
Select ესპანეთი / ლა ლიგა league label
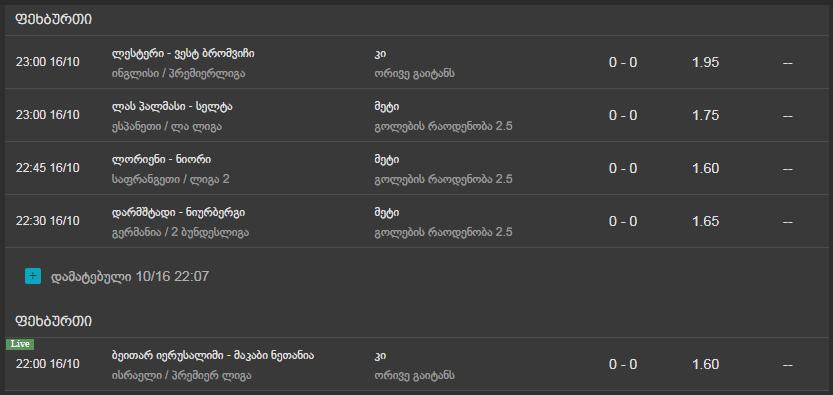click(x=167, y=126)
